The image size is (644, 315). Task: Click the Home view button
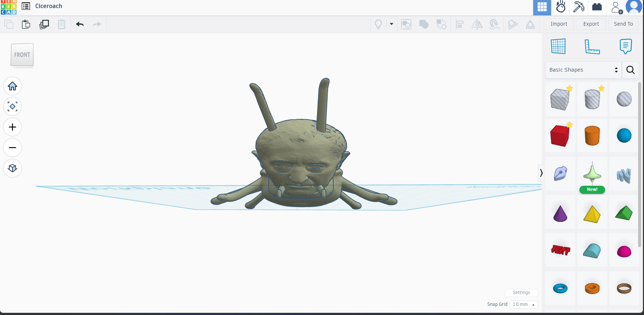pyautogui.click(x=12, y=86)
